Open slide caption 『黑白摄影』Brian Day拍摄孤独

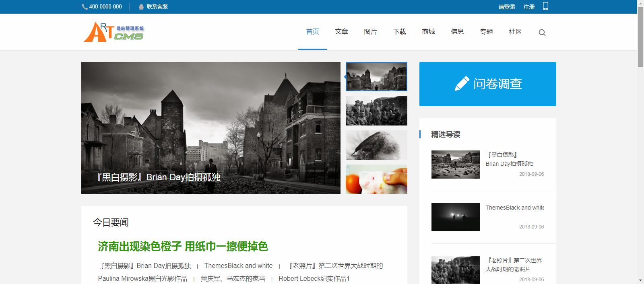tap(159, 177)
